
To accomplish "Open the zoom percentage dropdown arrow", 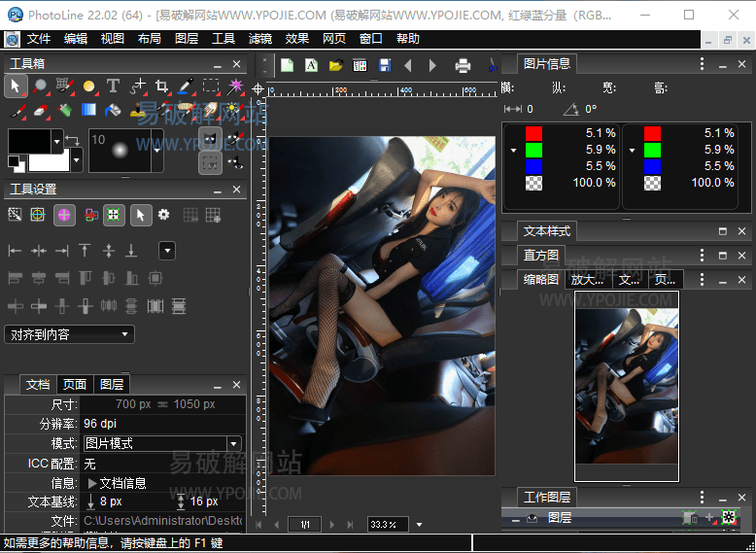I will pyautogui.click(x=419, y=525).
